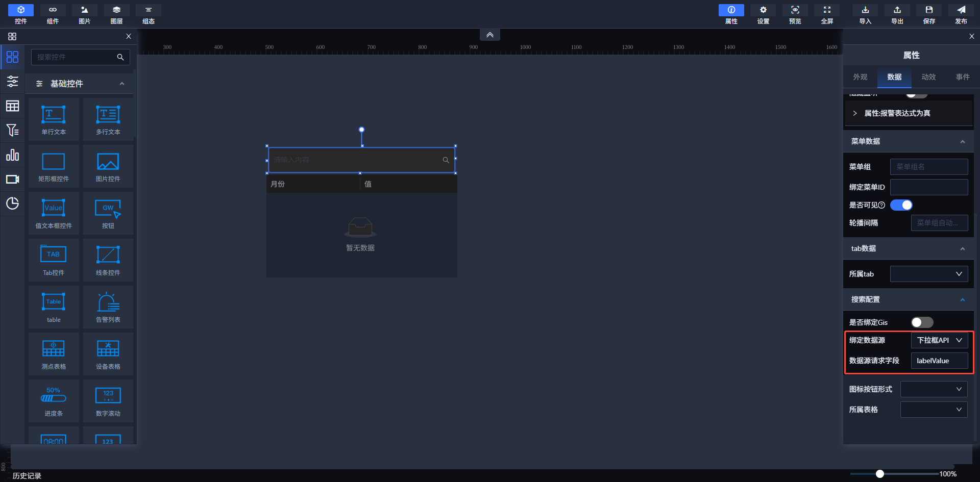Click the 导入 import icon
The height and width of the screenshot is (482, 980).
pos(865,10)
